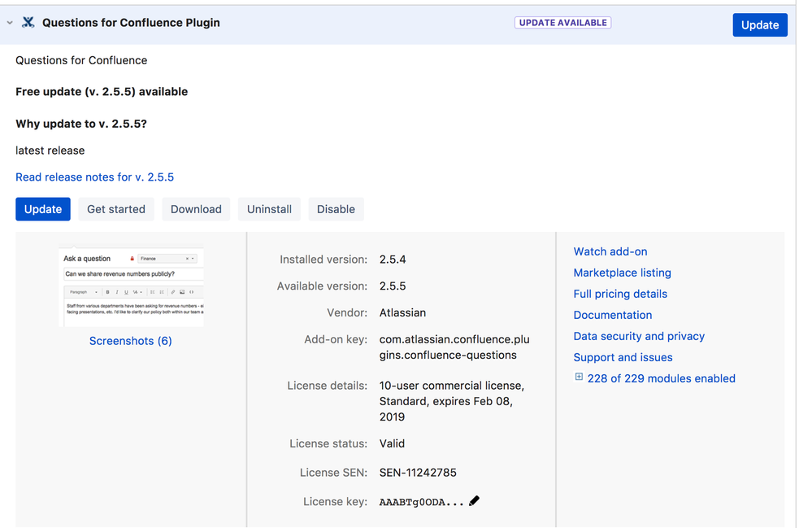Expand the modules list plus icon
This screenshot has height=528, width=812.
(x=579, y=377)
